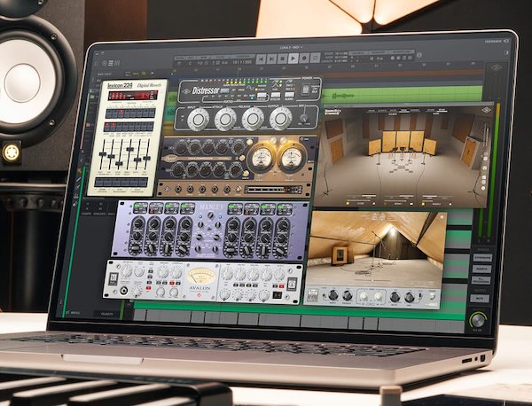The image size is (532, 406).
Task: Toggle the Distressor power switch
Action: point(306,90)
